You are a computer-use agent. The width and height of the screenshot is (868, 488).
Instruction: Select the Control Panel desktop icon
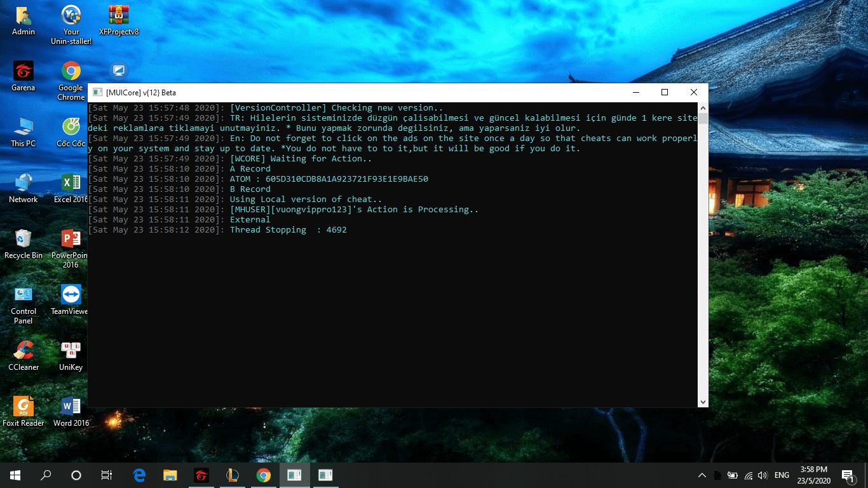point(24,304)
